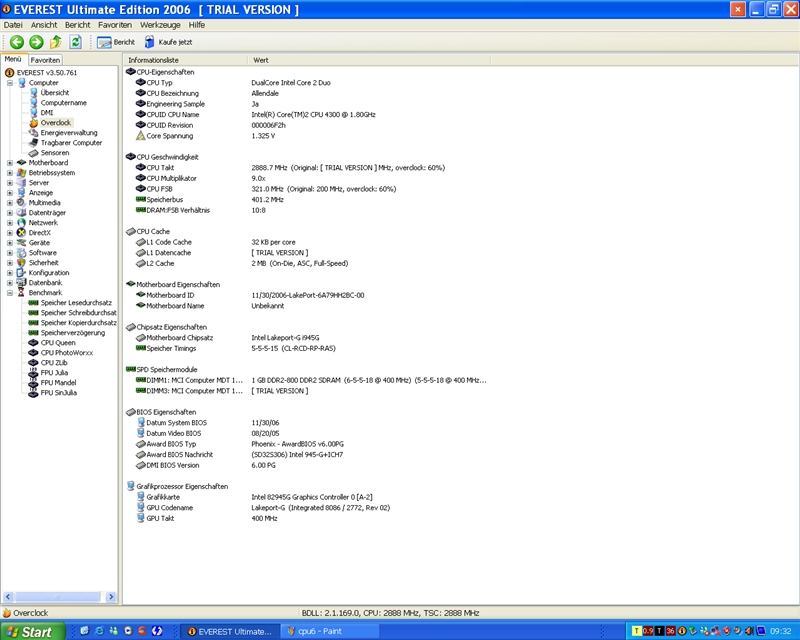Image resolution: width=800 pixels, height=640 pixels.
Task: Select the Konfiguration tree item
Action: pos(48,273)
